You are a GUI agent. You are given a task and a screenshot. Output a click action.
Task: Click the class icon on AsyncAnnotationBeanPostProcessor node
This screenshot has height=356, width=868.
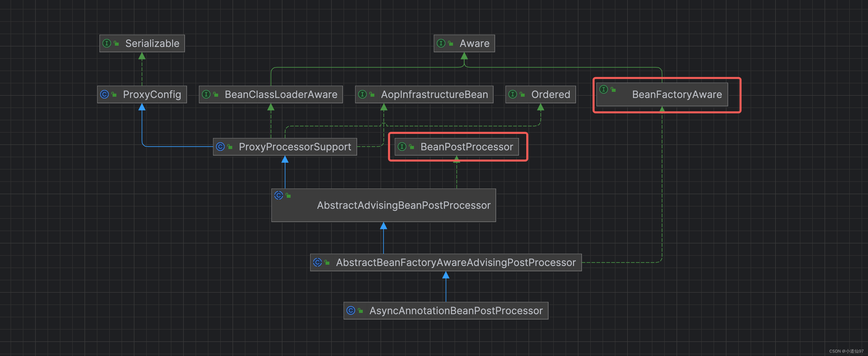click(351, 311)
